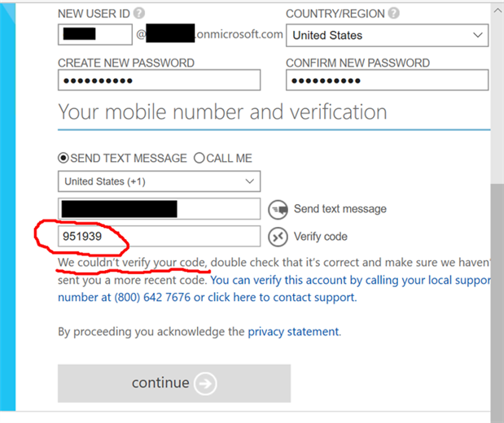
Task: Click the Send text message label
Action: coord(340,209)
